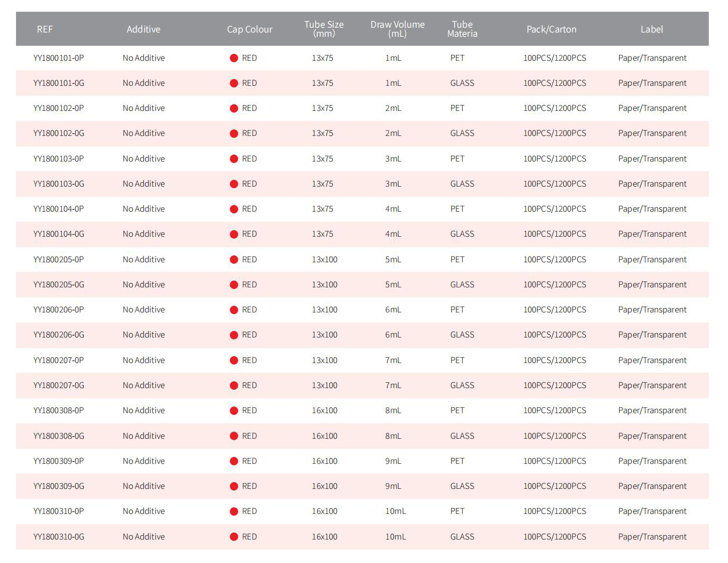
Task: Click the 3mL draw volume in row YY1800103-0P
Action: (x=393, y=159)
